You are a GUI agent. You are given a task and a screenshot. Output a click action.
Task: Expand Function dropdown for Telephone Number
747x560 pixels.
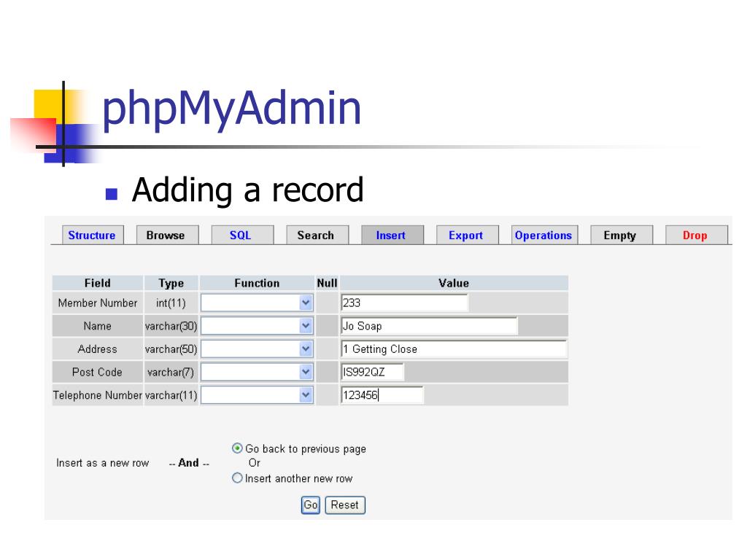[x=257, y=394]
